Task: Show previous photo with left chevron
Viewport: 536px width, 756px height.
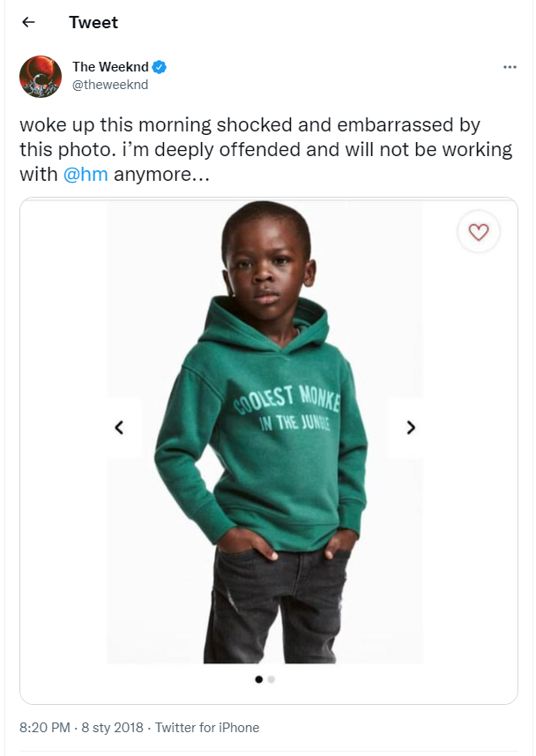Action: [119, 427]
